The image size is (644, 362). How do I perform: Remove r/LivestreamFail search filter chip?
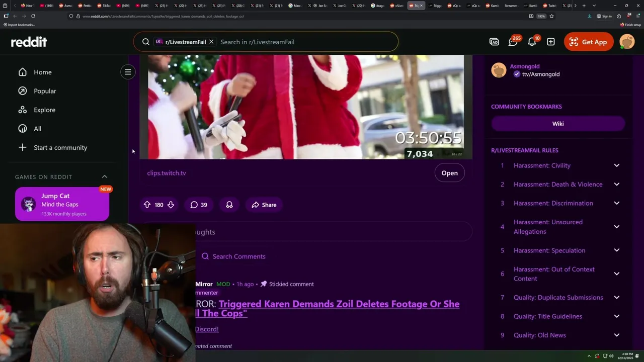[211, 42]
